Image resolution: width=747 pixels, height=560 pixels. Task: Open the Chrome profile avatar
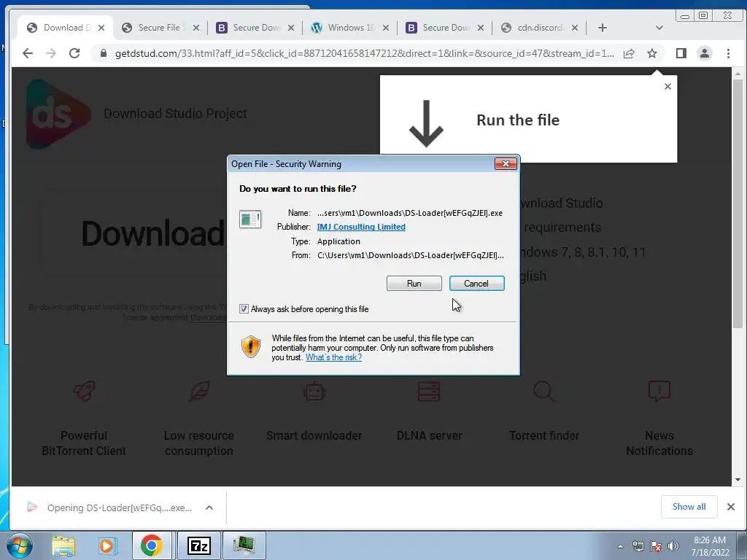click(705, 53)
